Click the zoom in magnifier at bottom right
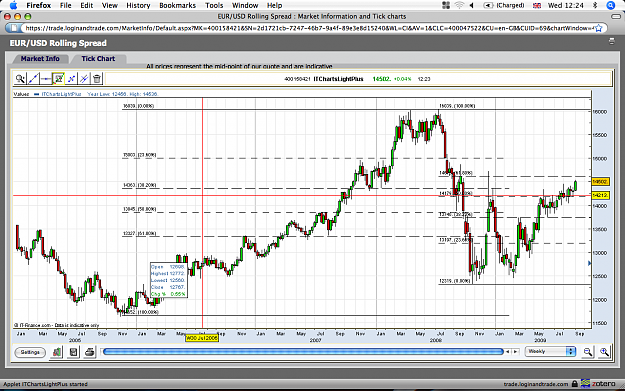 (x=604, y=352)
